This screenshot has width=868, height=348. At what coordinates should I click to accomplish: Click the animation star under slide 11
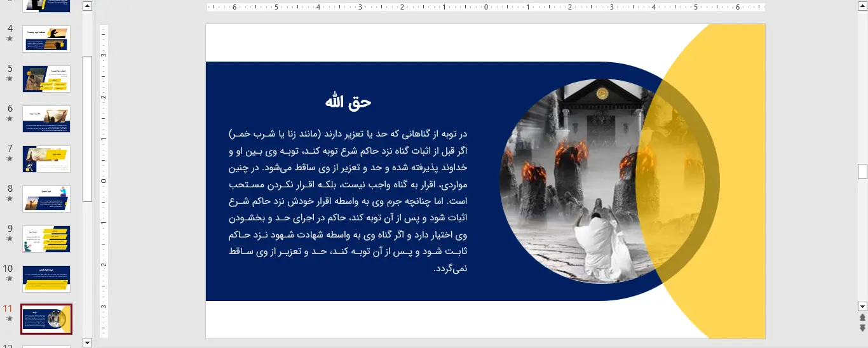(9, 319)
